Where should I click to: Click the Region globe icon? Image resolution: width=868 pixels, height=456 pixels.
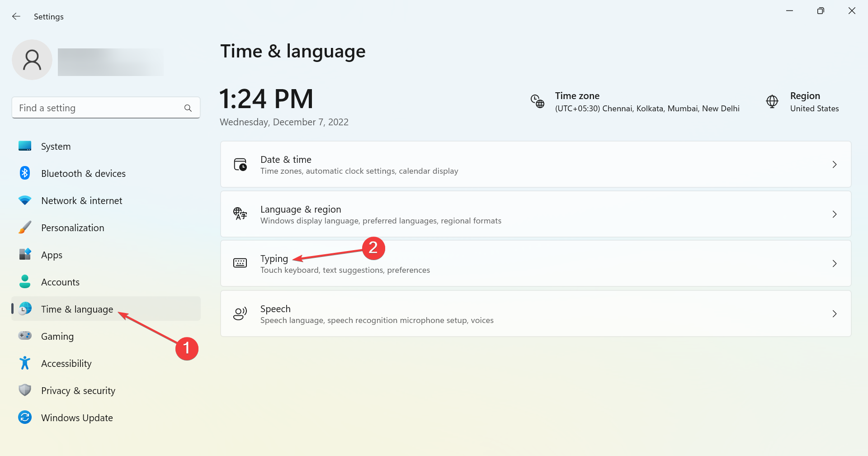[772, 101]
